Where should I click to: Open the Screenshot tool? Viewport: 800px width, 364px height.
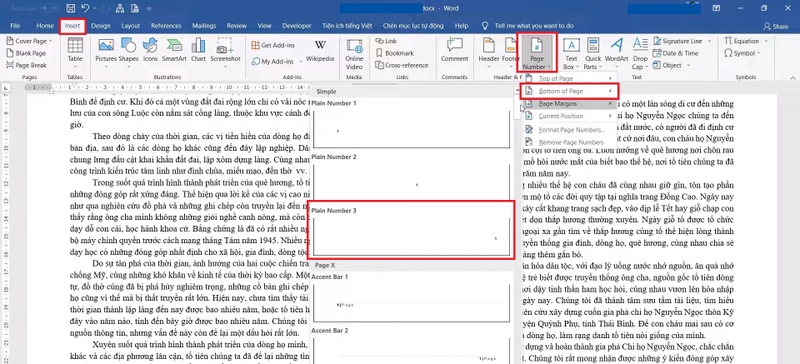tap(225, 52)
